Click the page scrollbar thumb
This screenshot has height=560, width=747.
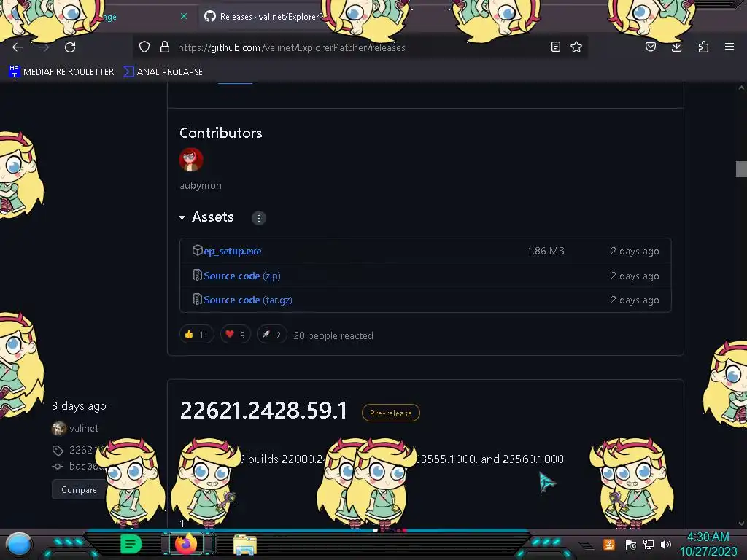pos(741,169)
